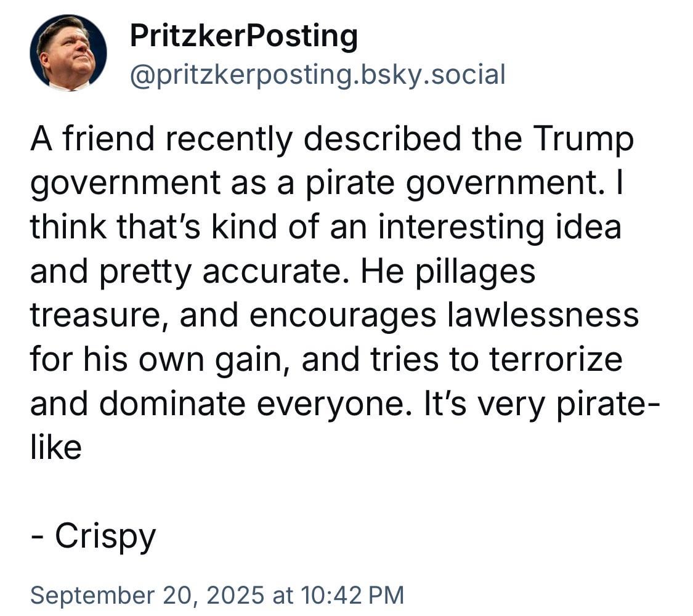Click the '- Crispy' signature line

[93, 537]
